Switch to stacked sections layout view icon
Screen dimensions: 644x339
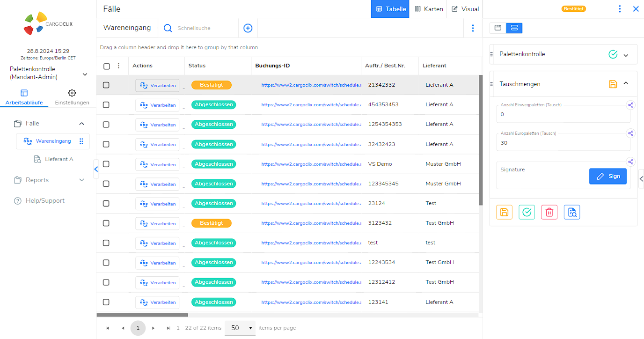click(514, 28)
